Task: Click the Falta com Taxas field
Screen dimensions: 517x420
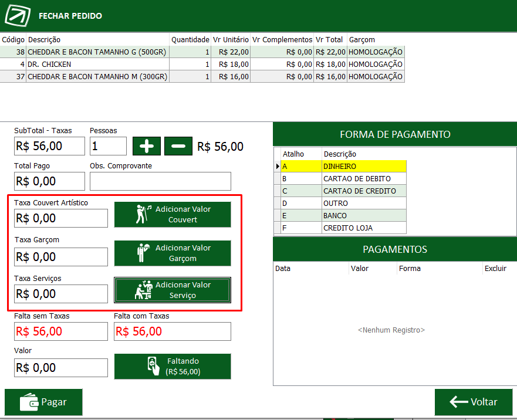Action: (173, 331)
